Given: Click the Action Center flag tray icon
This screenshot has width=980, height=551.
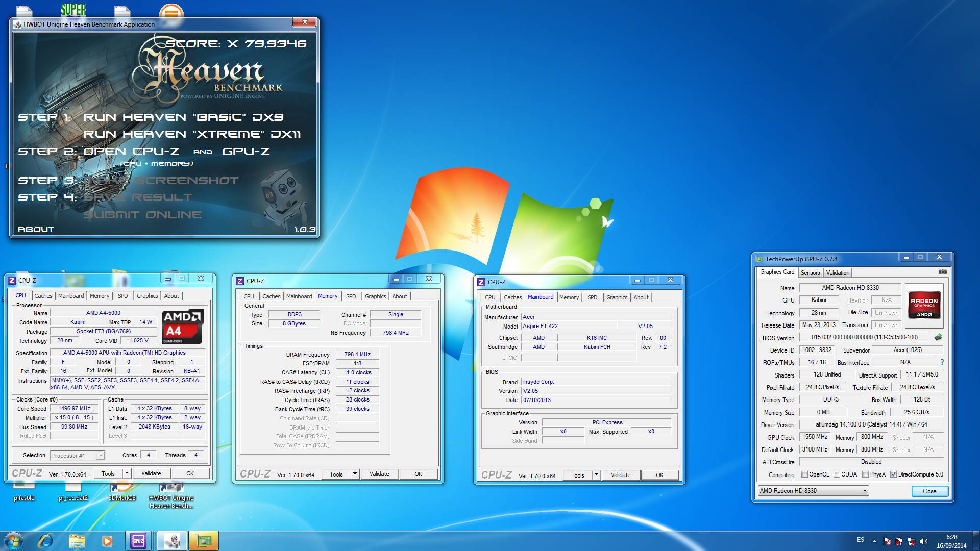Looking at the screenshot, I should tap(887, 541).
